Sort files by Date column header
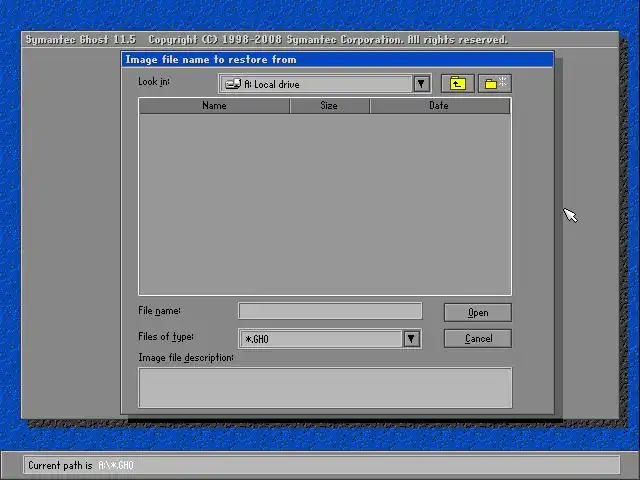The image size is (640, 480). click(x=439, y=106)
